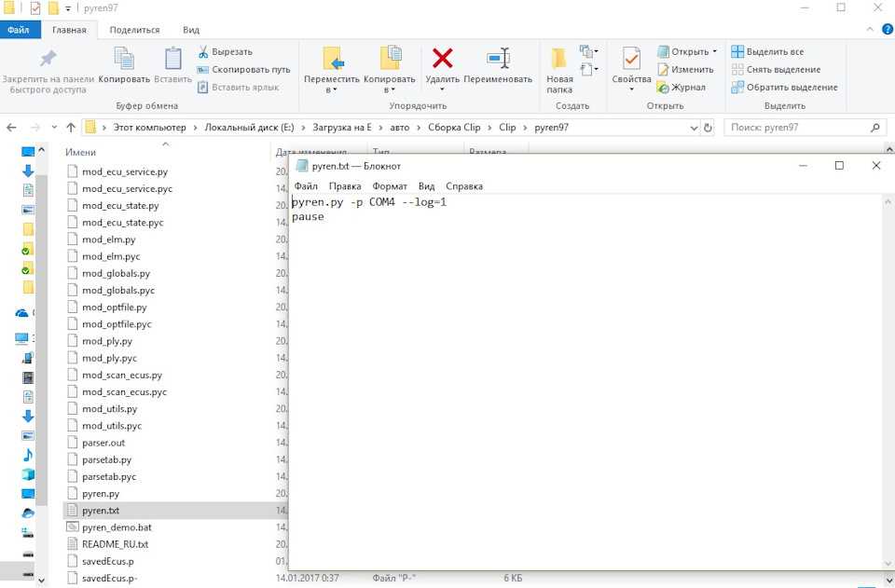Open the Format menu in Notepad
895x588 pixels.
(x=390, y=186)
